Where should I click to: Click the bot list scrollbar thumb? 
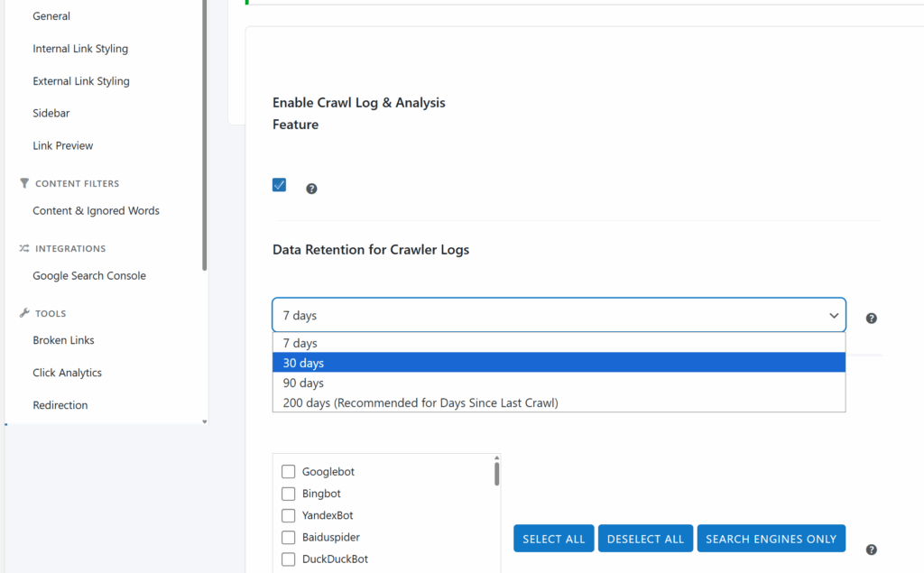(497, 474)
